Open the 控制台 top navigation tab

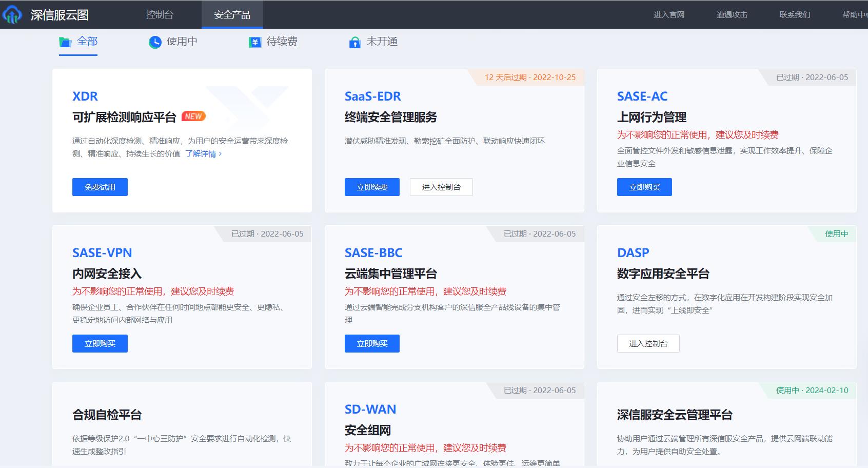point(160,14)
